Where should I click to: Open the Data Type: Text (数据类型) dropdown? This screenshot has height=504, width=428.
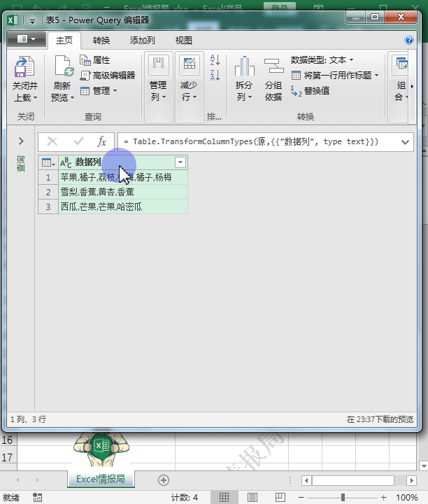(322, 60)
